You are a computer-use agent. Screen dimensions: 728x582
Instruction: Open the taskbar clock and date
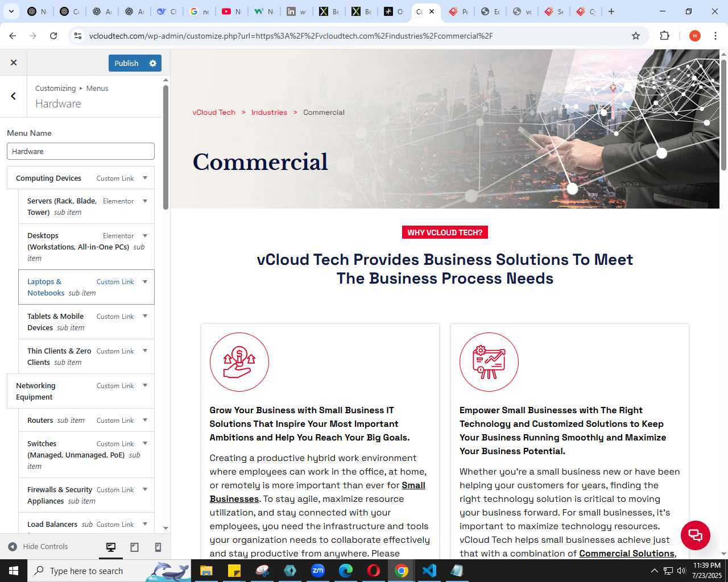(708, 571)
